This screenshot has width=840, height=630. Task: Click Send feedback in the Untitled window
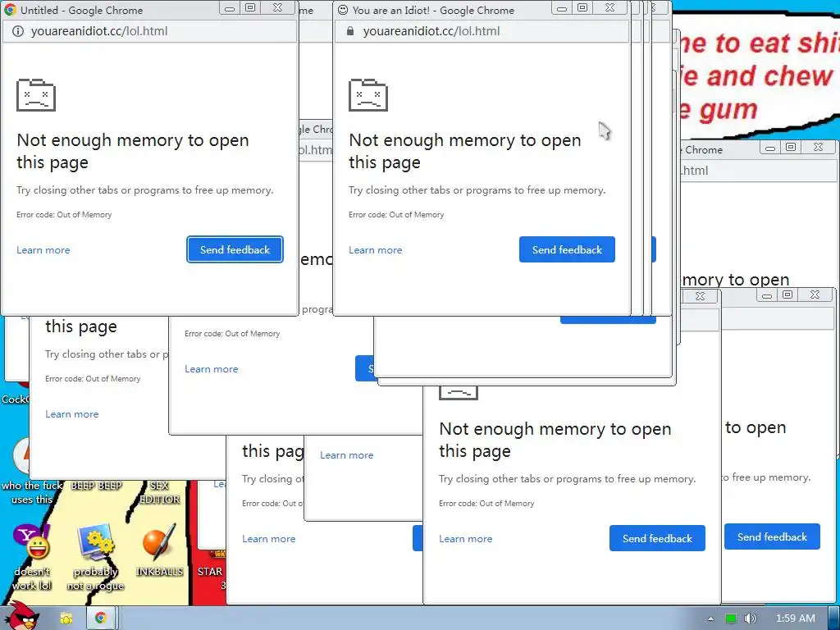pos(235,249)
